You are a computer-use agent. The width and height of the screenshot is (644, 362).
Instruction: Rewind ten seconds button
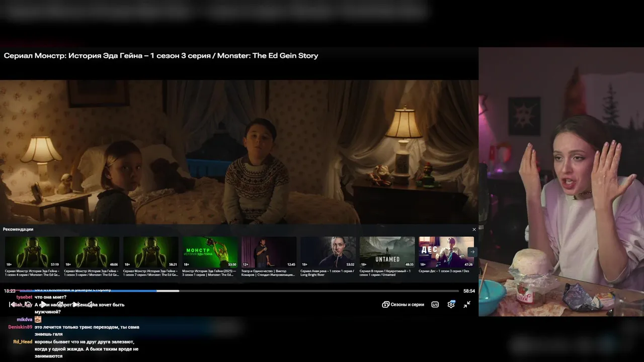(28, 304)
